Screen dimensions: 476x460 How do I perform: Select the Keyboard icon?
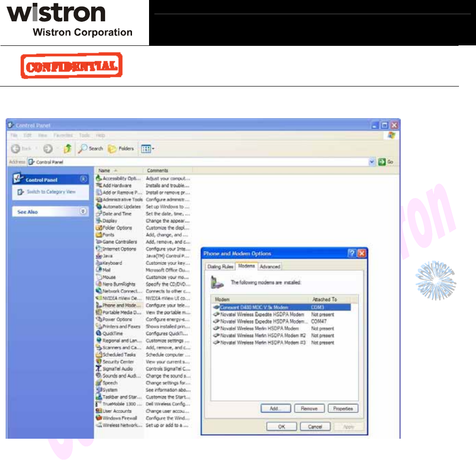tap(99, 262)
